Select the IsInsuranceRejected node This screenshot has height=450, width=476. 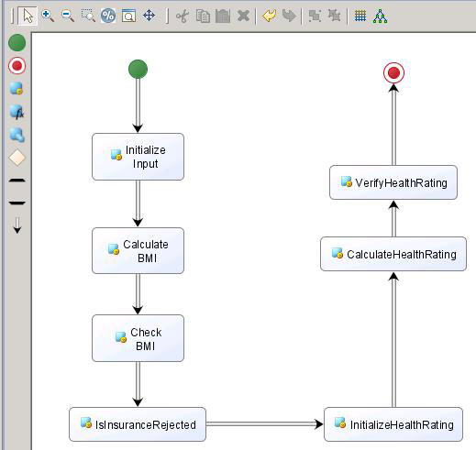click(138, 424)
